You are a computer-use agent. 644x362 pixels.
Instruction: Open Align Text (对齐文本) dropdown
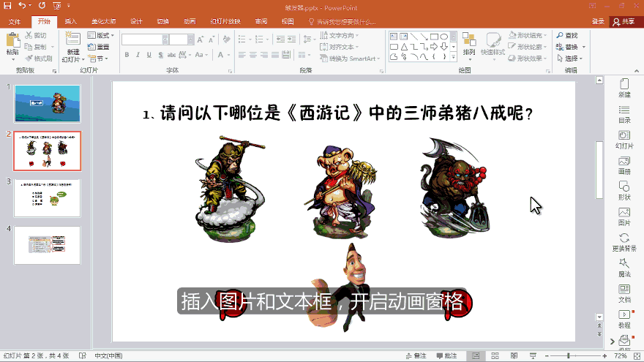click(x=339, y=47)
